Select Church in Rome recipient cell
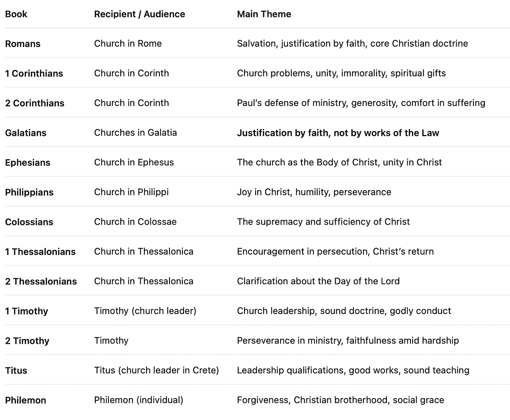This screenshot has width=510, height=420. pos(128,43)
